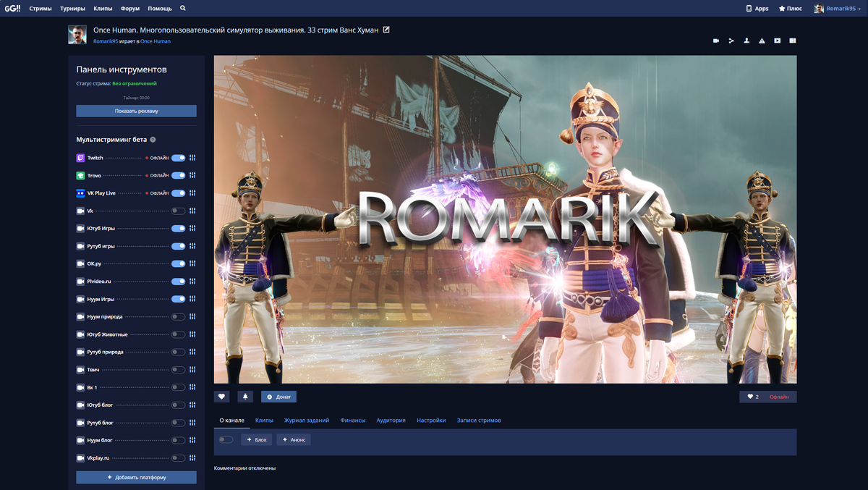Viewport: 868px width, 490px height.
Task: Open settings sliders icon for Нуум природа
Action: (x=192, y=317)
